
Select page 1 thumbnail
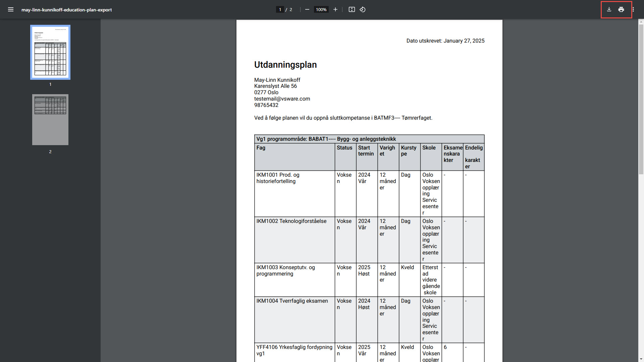click(x=50, y=52)
